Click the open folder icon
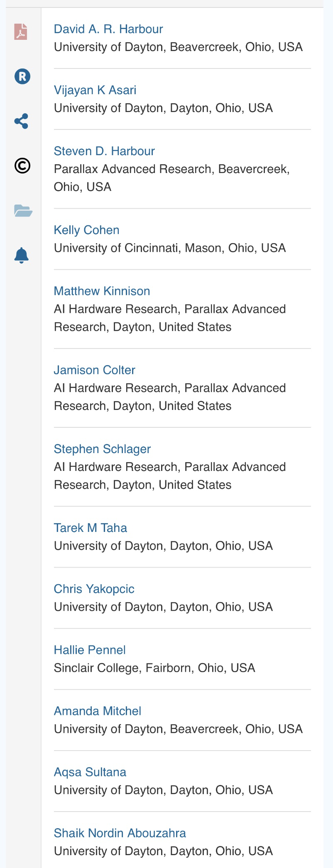This screenshot has height=868, width=333. 23,211
